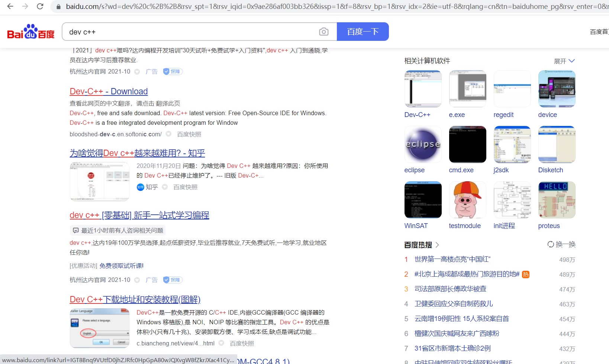The height and width of the screenshot is (364, 609).
Task: Click 保障 badge under second ad
Action: click(173, 280)
